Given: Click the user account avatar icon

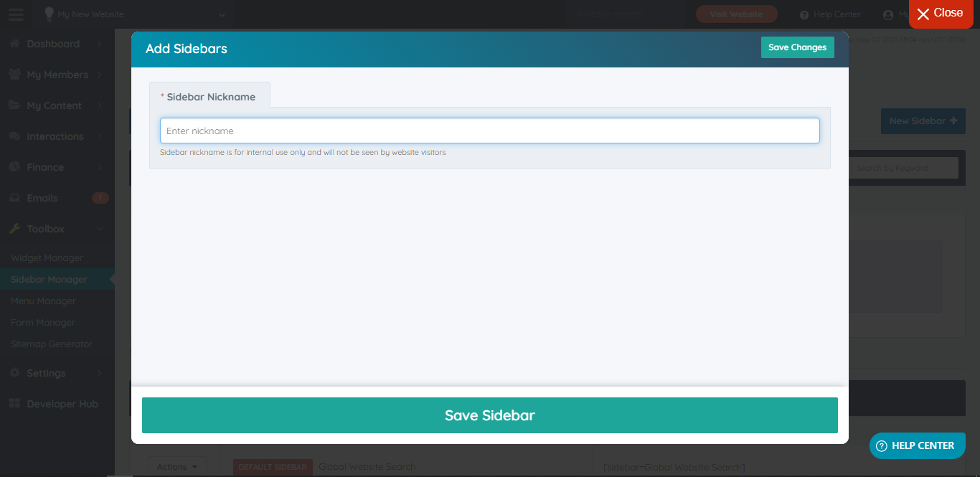Looking at the screenshot, I should (x=889, y=15).
